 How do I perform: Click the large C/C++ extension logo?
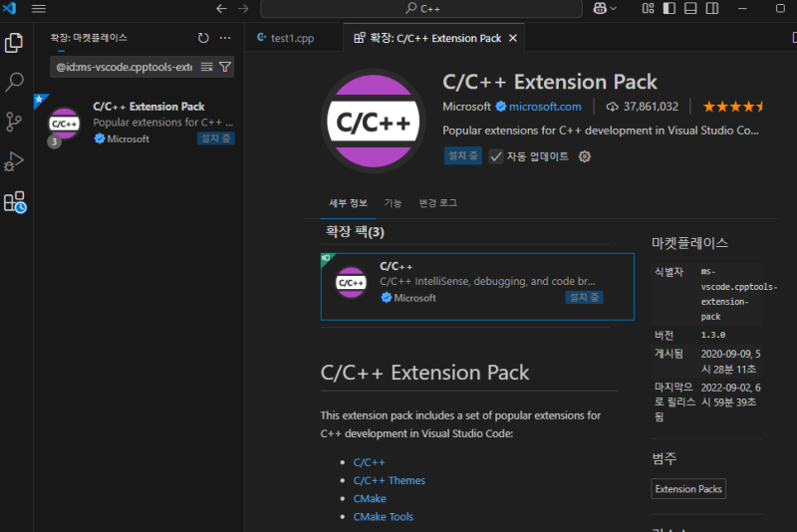[x=373, y=122]
